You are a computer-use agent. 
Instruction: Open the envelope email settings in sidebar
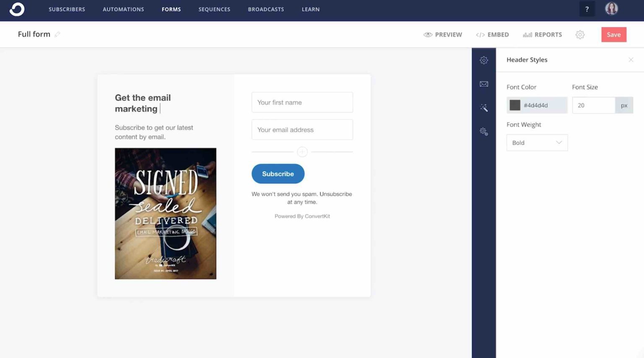tap(484, 84)
